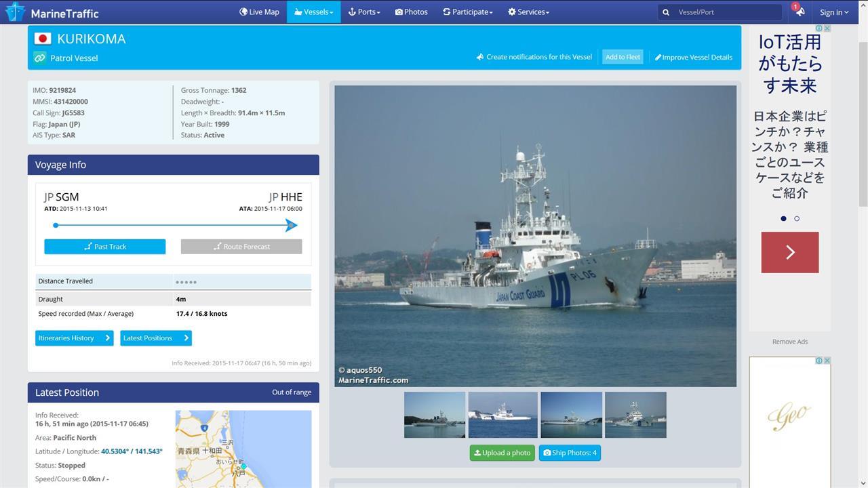Close the lower Geo ad via X
Screen dimensions: 868x488
pyautogui.click(x=827, y=361)
